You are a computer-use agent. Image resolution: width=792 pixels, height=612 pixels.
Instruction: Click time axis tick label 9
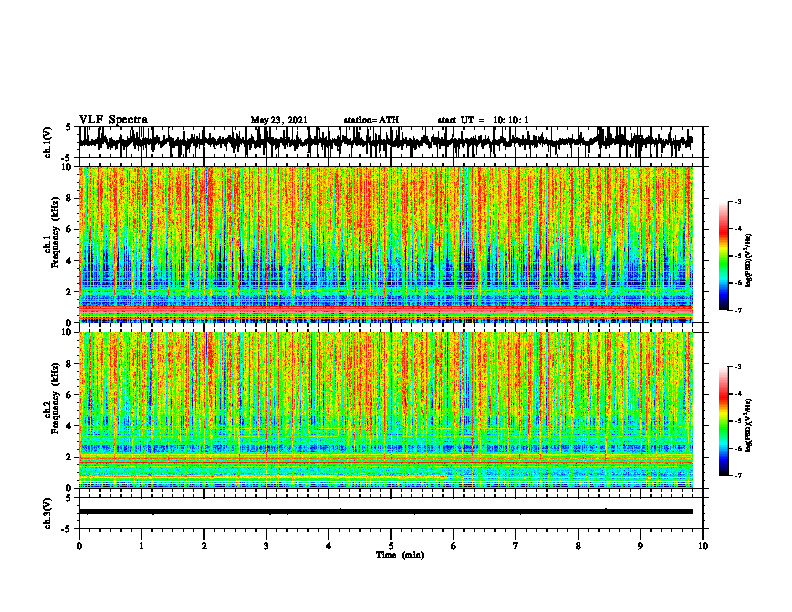(x=640, y=546)
